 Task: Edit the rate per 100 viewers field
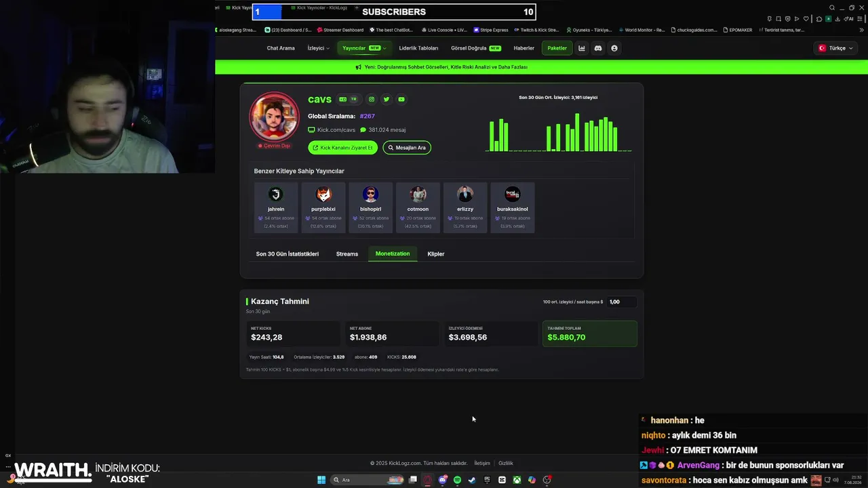coord(621,302)
